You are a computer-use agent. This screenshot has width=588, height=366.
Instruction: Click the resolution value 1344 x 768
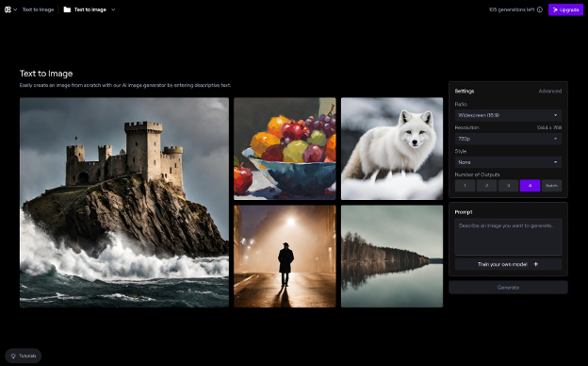tap(549, 127)
